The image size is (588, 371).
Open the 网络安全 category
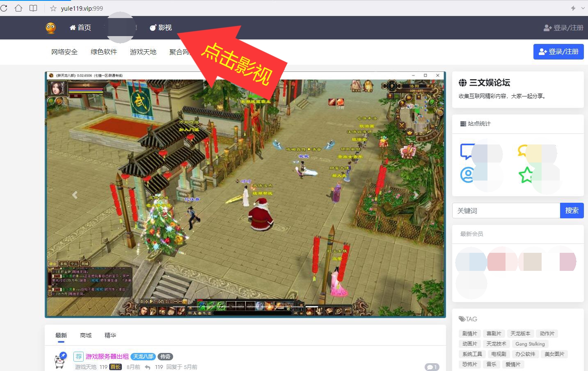[x=64, y=52]
